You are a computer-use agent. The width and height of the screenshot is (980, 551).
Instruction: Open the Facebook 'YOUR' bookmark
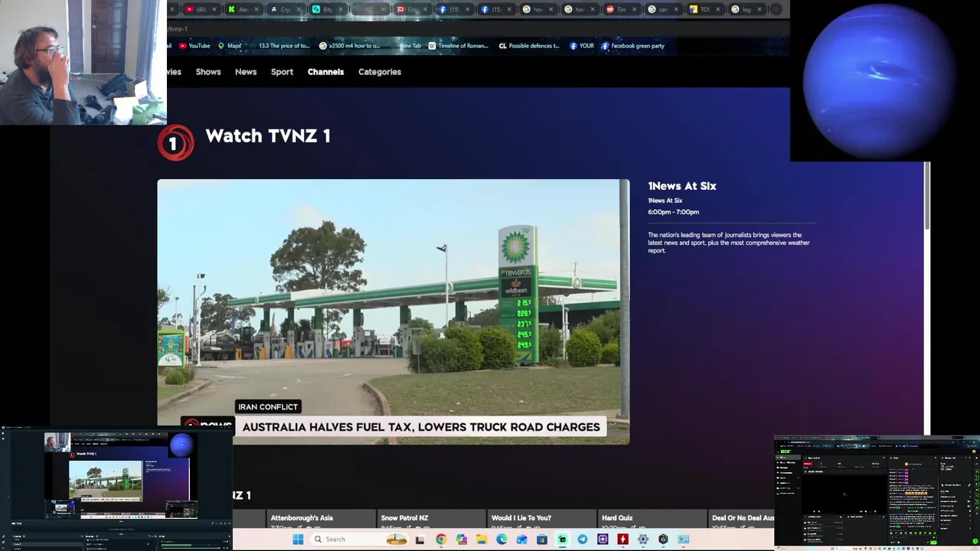pos(582,46)
